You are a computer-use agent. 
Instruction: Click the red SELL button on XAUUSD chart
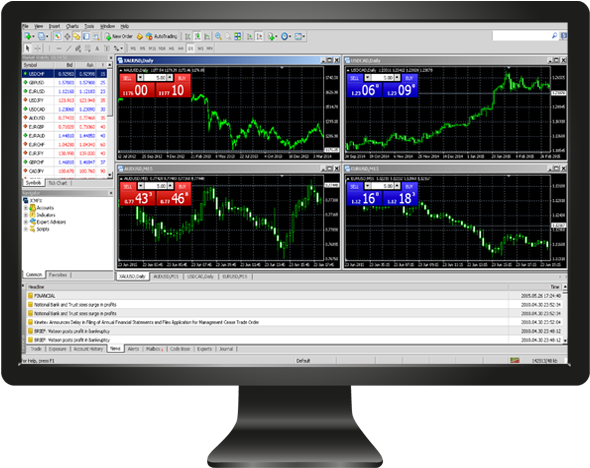coord(128,78)
